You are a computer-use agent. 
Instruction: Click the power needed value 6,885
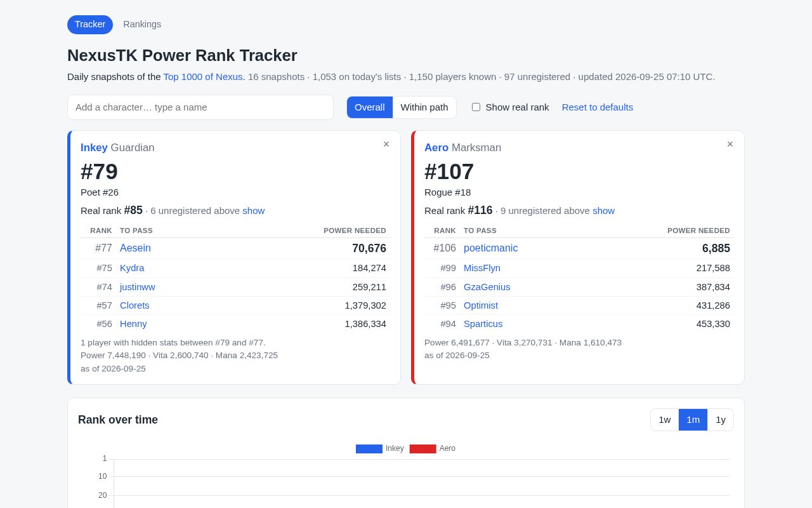coord(716,249)
